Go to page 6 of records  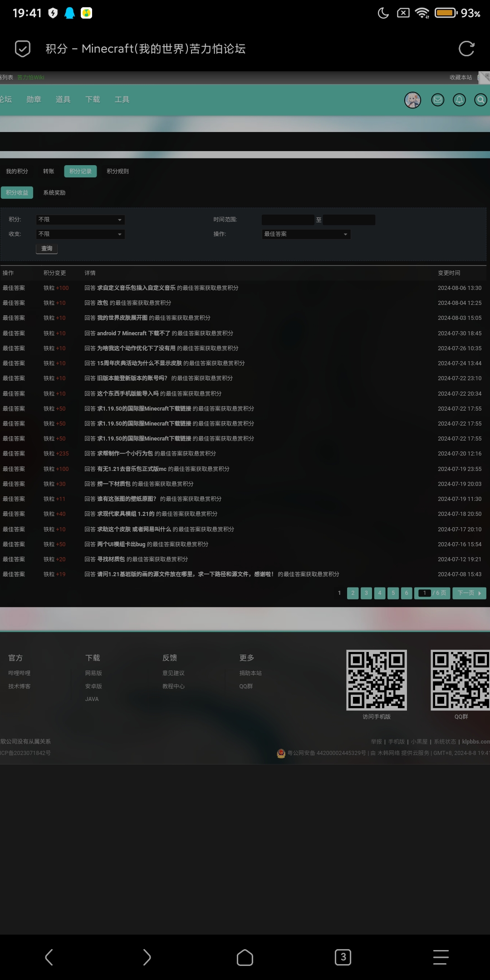407,593
